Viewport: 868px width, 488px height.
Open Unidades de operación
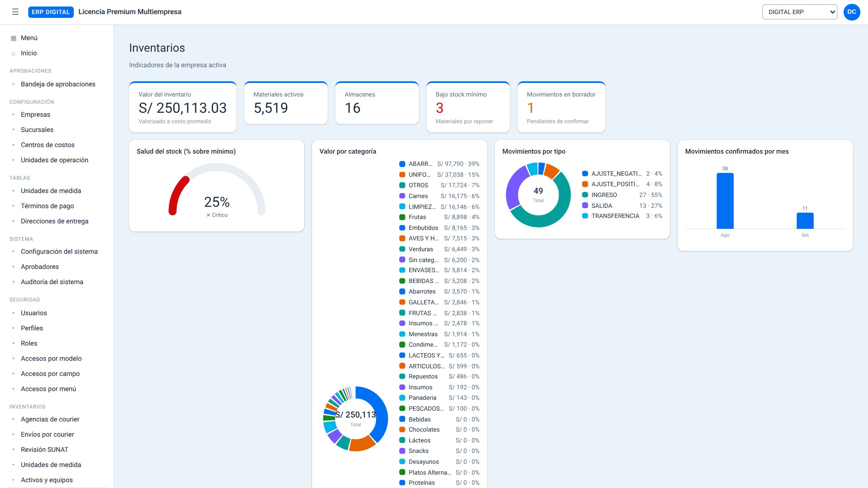[55, 160]
